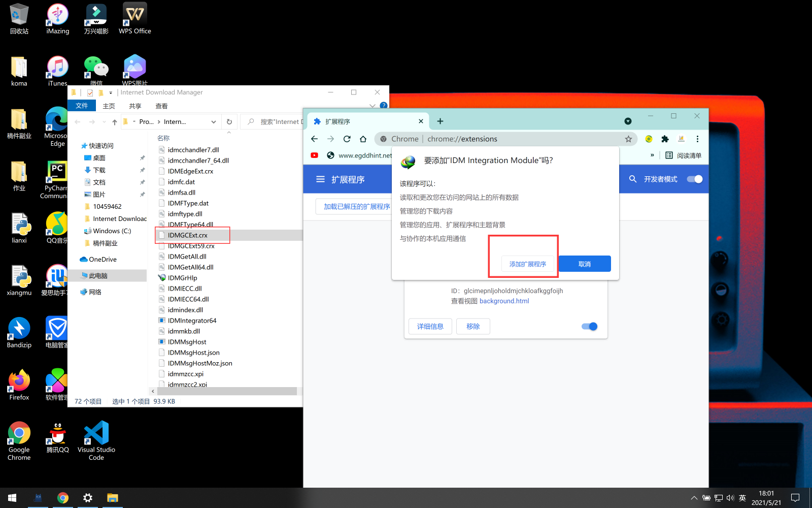The width and height of the screenshot is (812, 508).
Task: Open the lianxi Python file on desktop
Action: 19,229
